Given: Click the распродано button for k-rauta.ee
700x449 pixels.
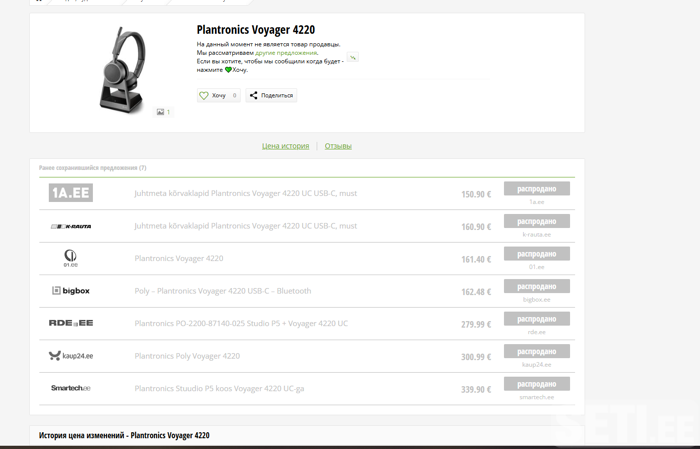Looking at the screenshot, I should (537, 221).
